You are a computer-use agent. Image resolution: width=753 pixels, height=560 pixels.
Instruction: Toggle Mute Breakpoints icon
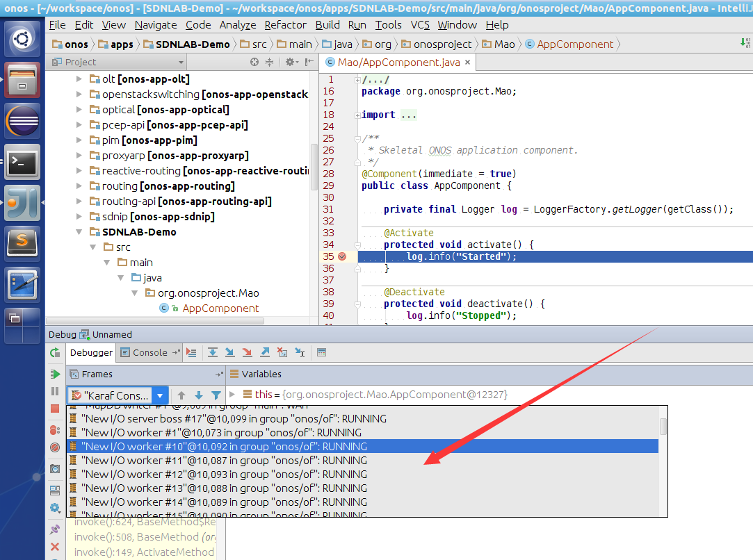click(55, 448)
